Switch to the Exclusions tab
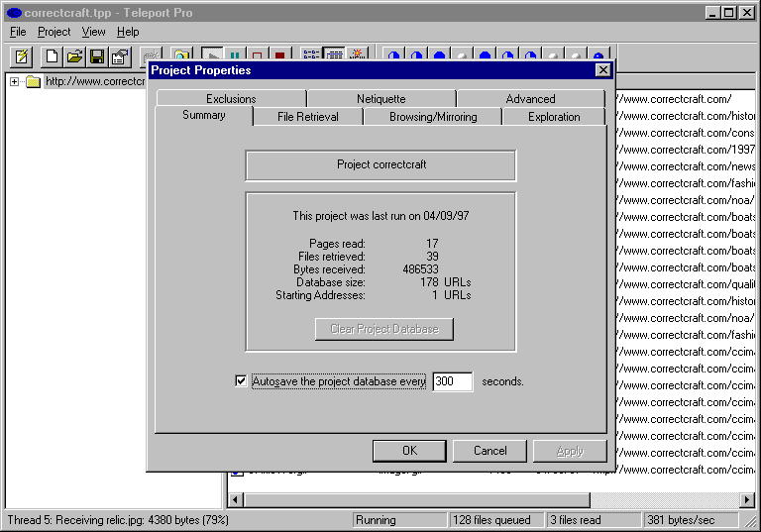Screen dimensions: 761x532 231,98
